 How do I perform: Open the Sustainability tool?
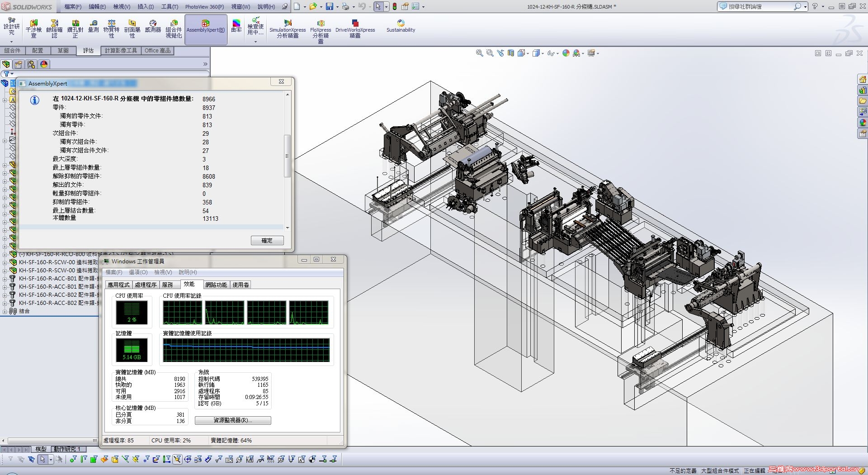(401, 26)
